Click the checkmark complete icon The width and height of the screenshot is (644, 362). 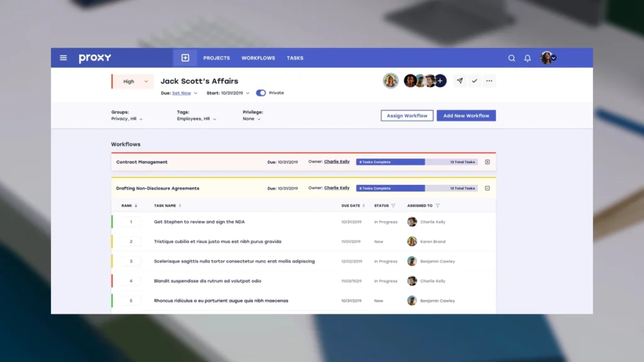click(475, 81)
